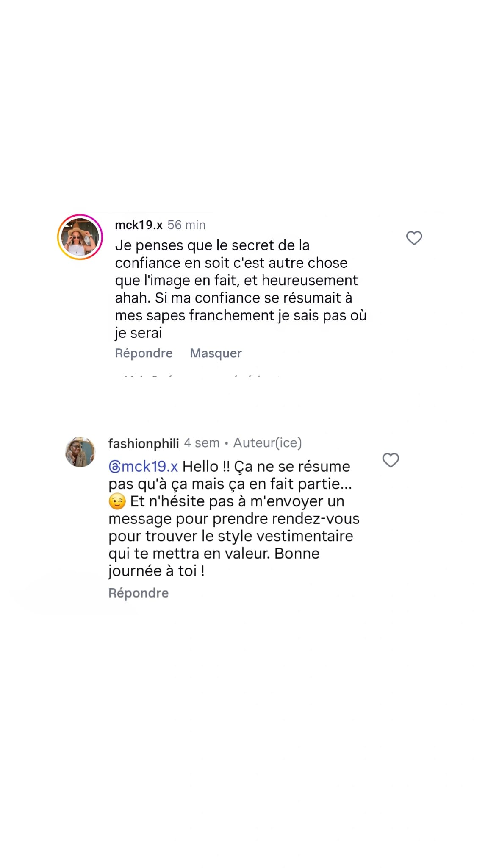
Task: Follow the blue mck19.x mention text in the reply
Action: pos(150,467)
